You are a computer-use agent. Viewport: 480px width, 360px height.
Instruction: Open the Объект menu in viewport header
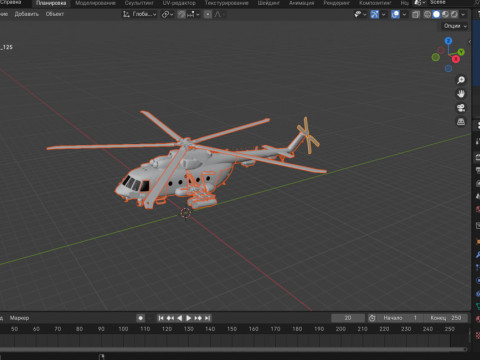click(x=55, y=14)
